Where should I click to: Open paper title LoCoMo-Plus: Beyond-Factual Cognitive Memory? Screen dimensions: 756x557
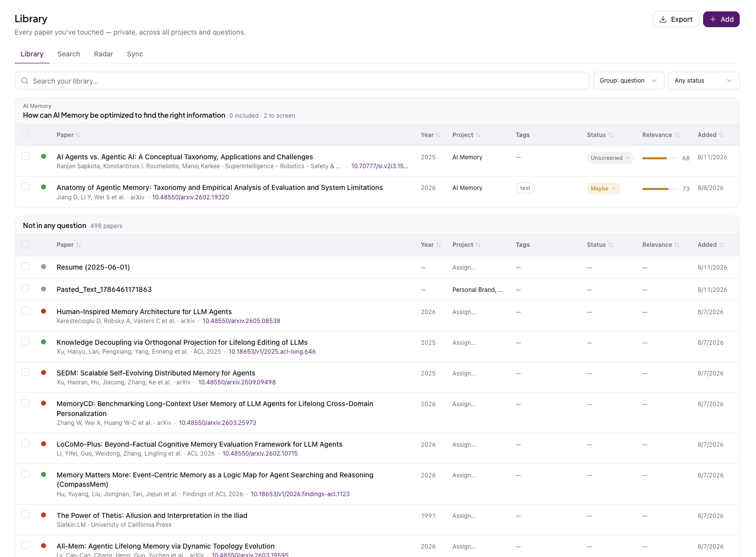pyautogui.click(x=199, y=444)
